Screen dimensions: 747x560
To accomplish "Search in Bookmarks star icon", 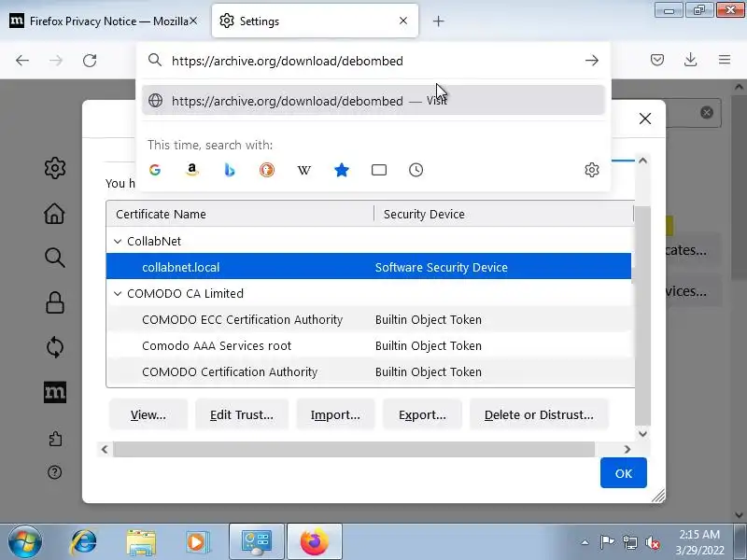I will (x=342, y=170).
